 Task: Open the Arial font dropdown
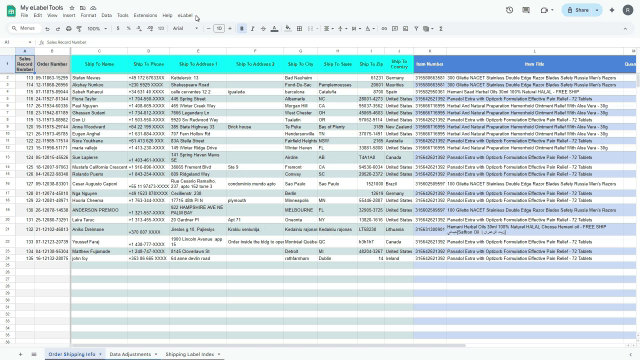click(x=185, y=29)
